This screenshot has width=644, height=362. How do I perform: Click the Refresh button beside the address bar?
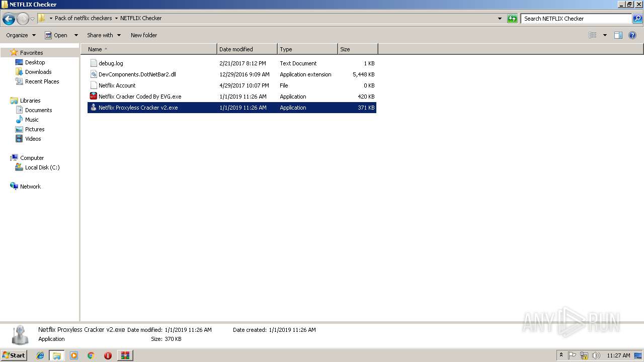tap(512, 19)
